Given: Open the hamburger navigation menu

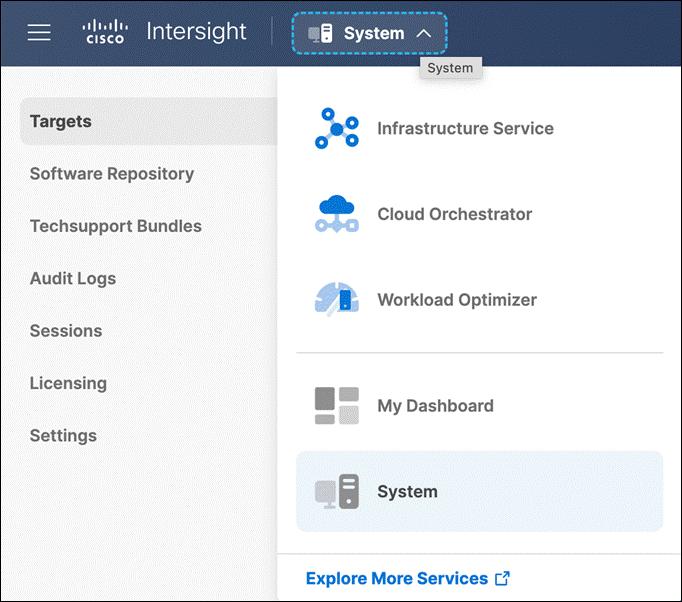Looking at the screenshot, I should coord(39,33).
